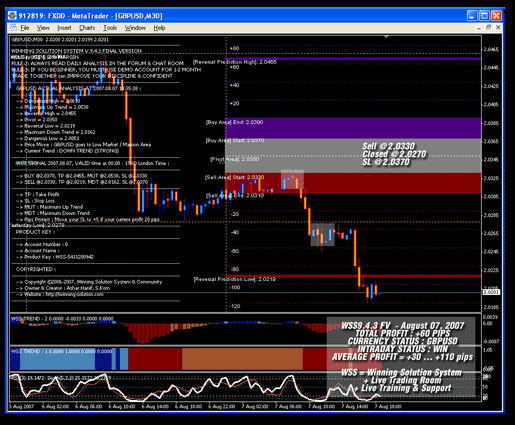
Task: Minimize the MetaTrader main window
Action: pyautogui.click(x=472, y=16)
